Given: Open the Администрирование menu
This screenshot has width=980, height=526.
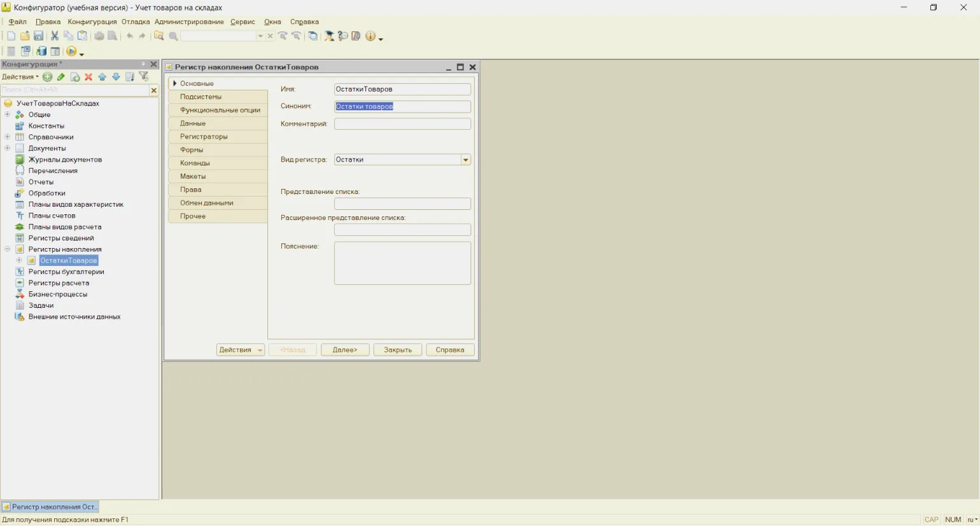Looking at the screenshot, I should point(189,22).
